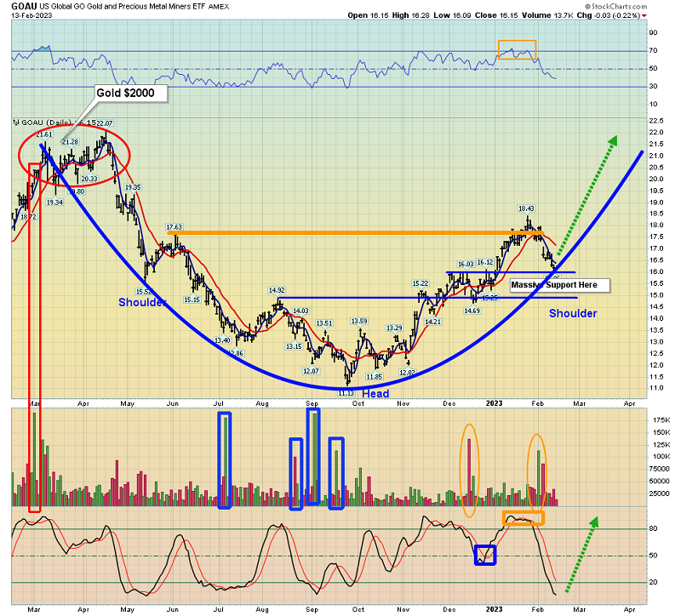
Task: Click the red down-triangle beside the Chg value
Action: (644, 15)
